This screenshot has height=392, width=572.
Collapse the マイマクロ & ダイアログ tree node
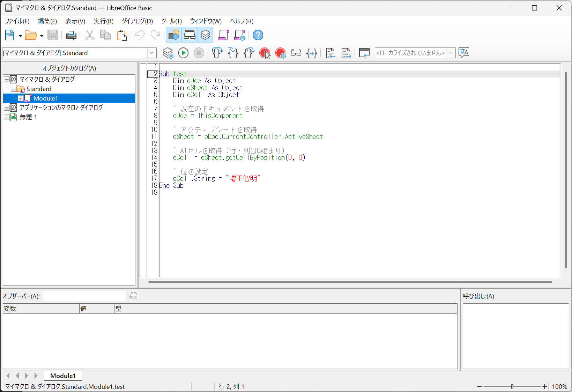click(7, 80)
